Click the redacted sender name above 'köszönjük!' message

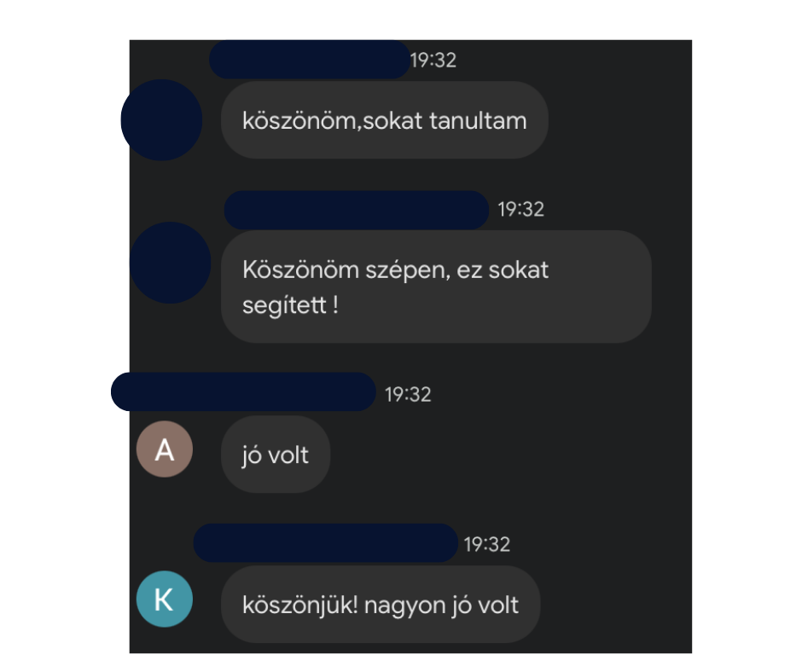[x=326, y=543]
